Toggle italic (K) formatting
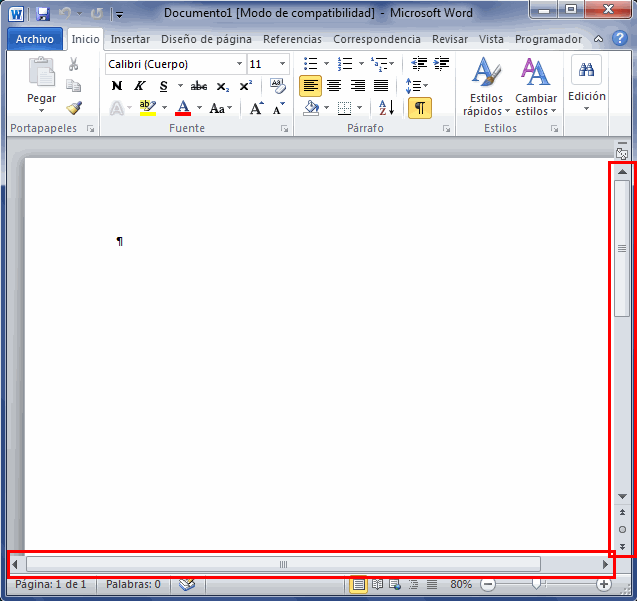637x601 pixels. click(x=140, y=86)
